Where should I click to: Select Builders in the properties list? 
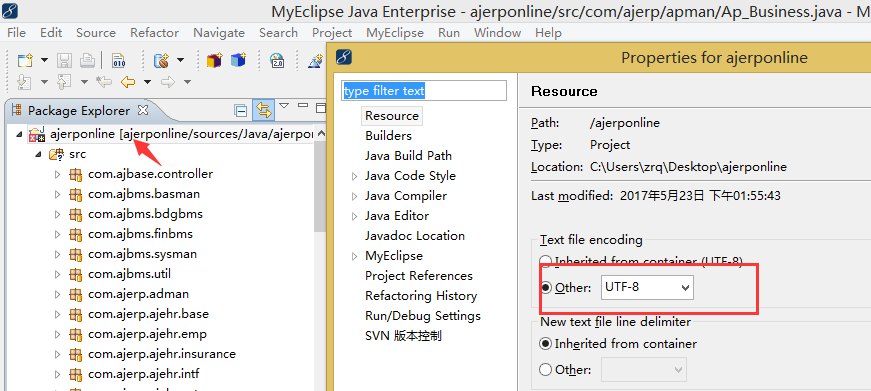388,136
